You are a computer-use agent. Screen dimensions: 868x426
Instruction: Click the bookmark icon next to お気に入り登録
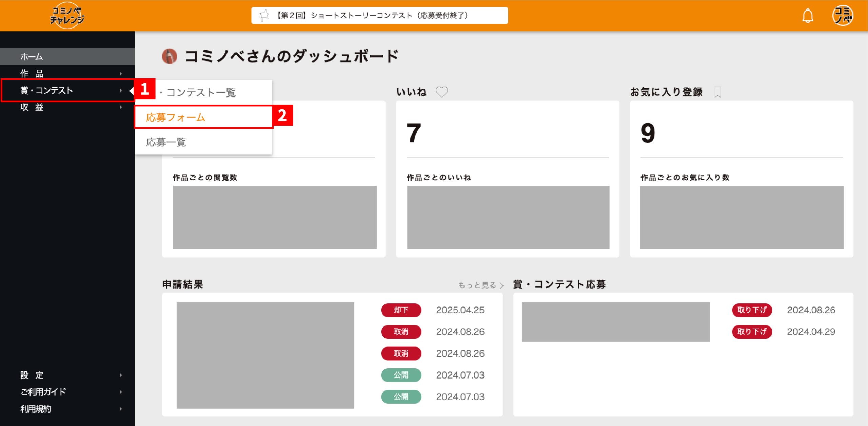pyautogui.click(x=717, y=92)
